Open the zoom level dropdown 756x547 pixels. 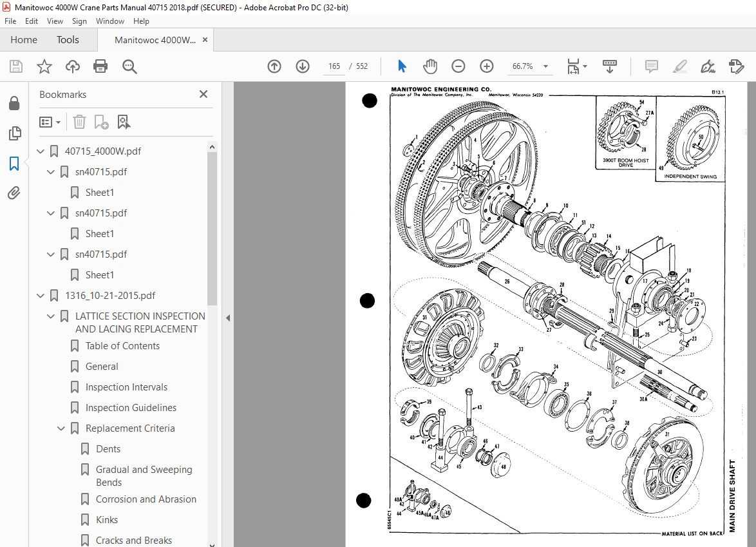click(x=546, y=66)
